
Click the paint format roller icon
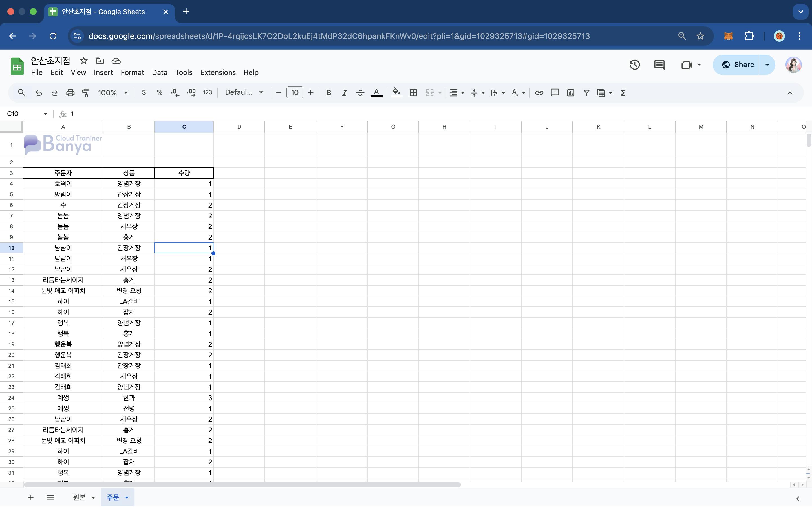(x=86, y=93)
